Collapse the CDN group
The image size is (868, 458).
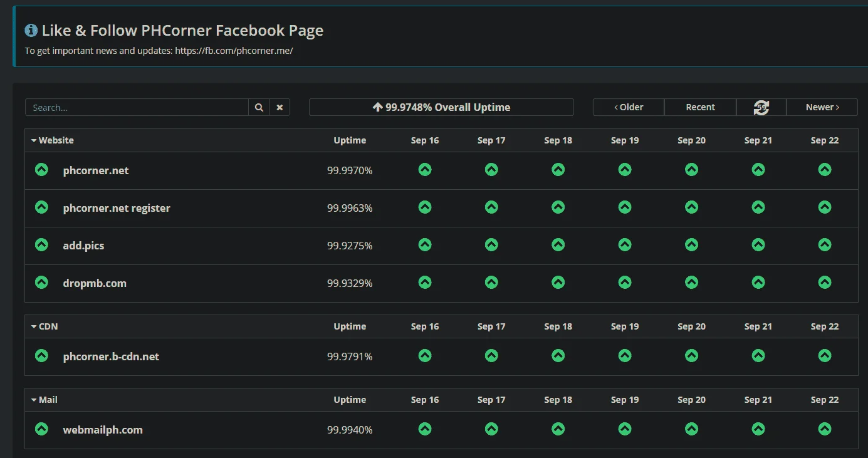point(44,326)
